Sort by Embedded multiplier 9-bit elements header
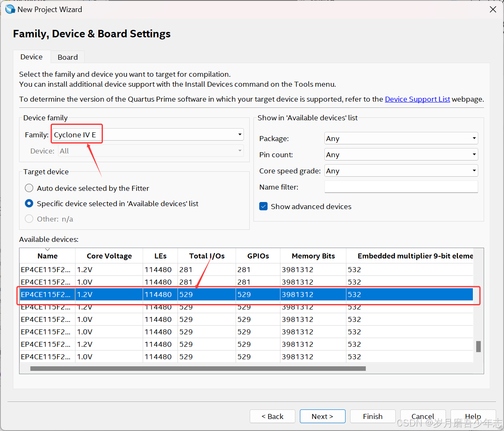This screenshot has width=504, height=431. 410,256
